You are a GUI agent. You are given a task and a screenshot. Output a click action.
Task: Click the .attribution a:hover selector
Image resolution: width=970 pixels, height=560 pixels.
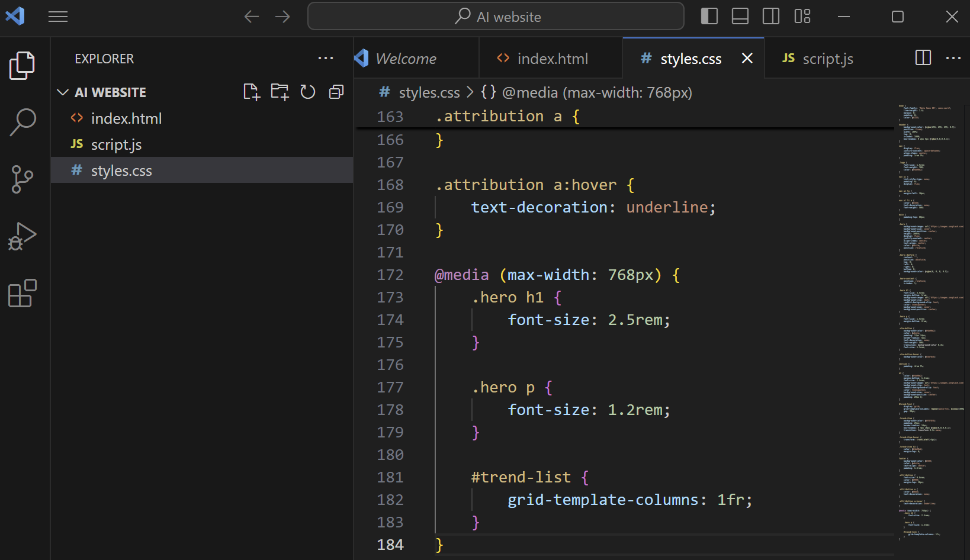pos(526,185)
